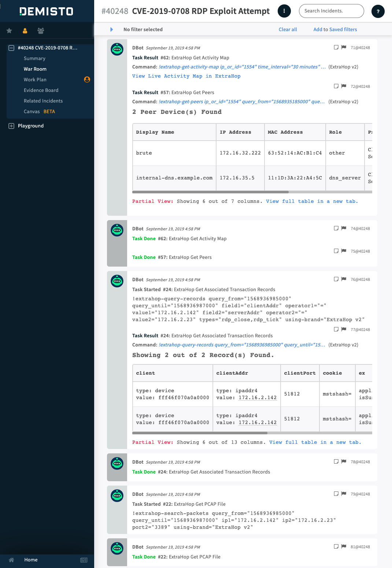392x568 pixels.
Task: Open the Evidence Board
Action: pos(41,90)
